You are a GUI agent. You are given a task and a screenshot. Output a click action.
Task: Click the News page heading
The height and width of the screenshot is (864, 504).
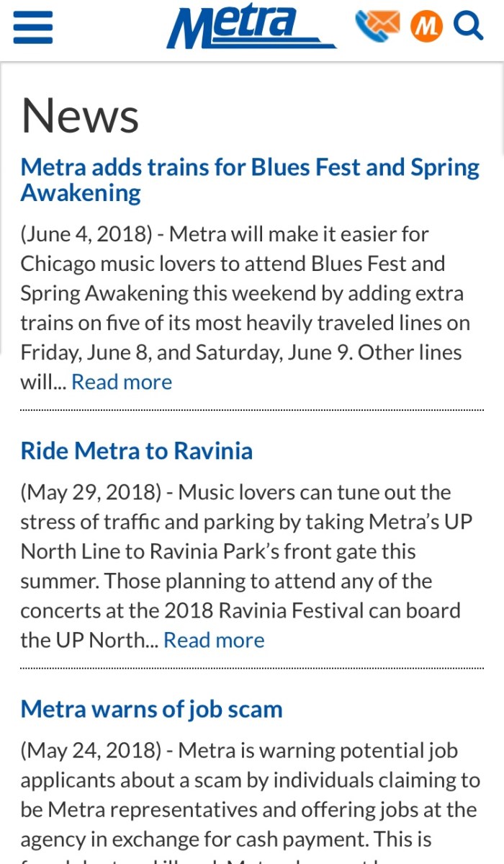(80, 115)
